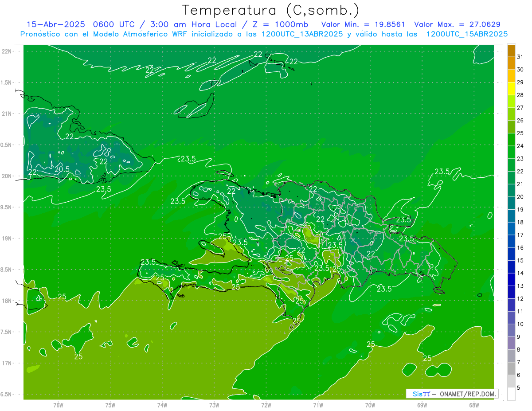The image size is (532, 411).
Task: Click the "17N" latitude axis label
Action: (x=8, y=363)
